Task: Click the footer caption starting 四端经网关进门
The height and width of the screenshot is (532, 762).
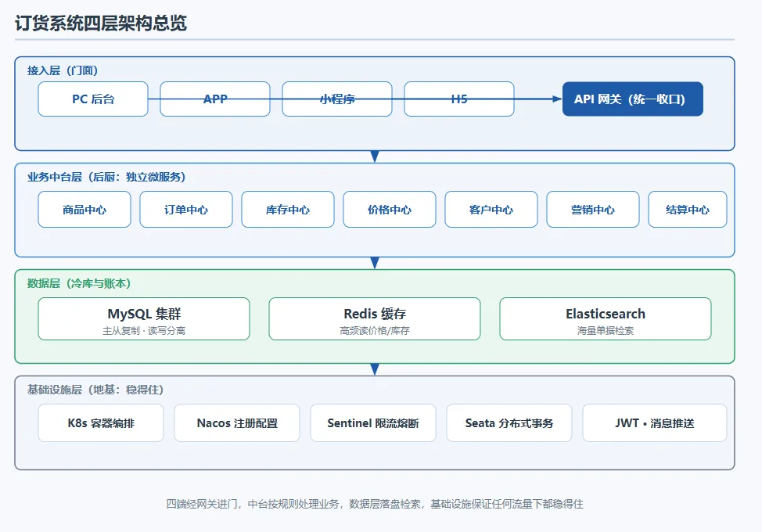Action: [374, 504]
